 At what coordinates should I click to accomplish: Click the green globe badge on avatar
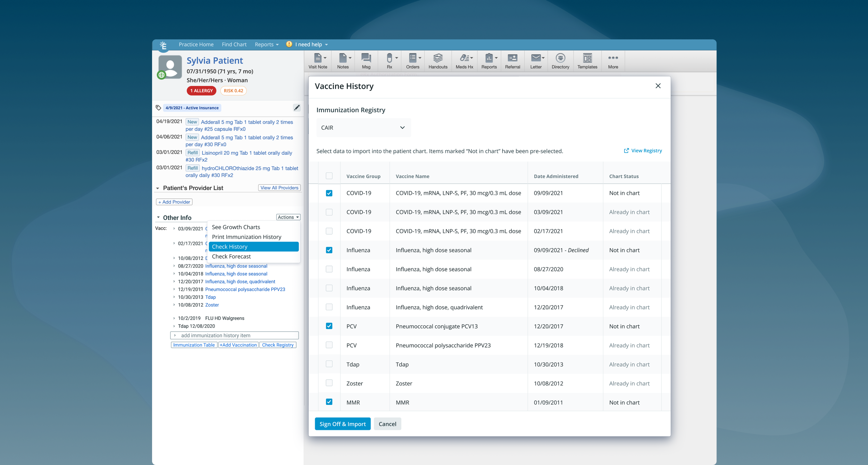click(161, 75)
